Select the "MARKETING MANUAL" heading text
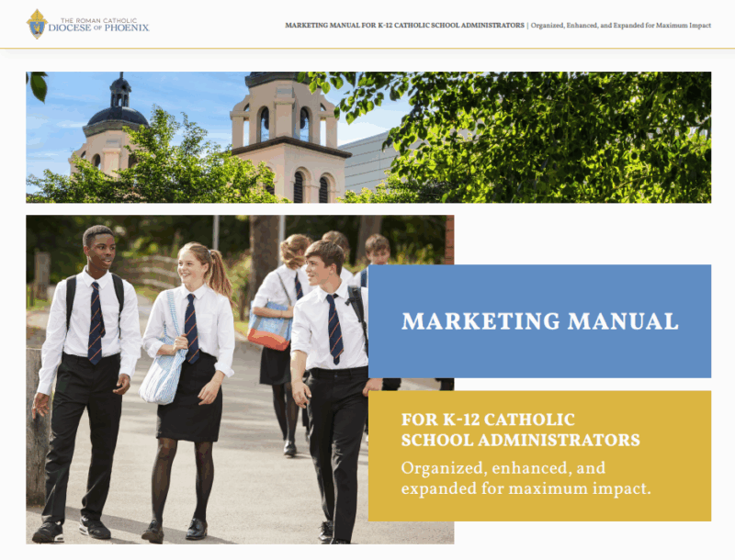This screenshot has height=560, width=735. 539,322
